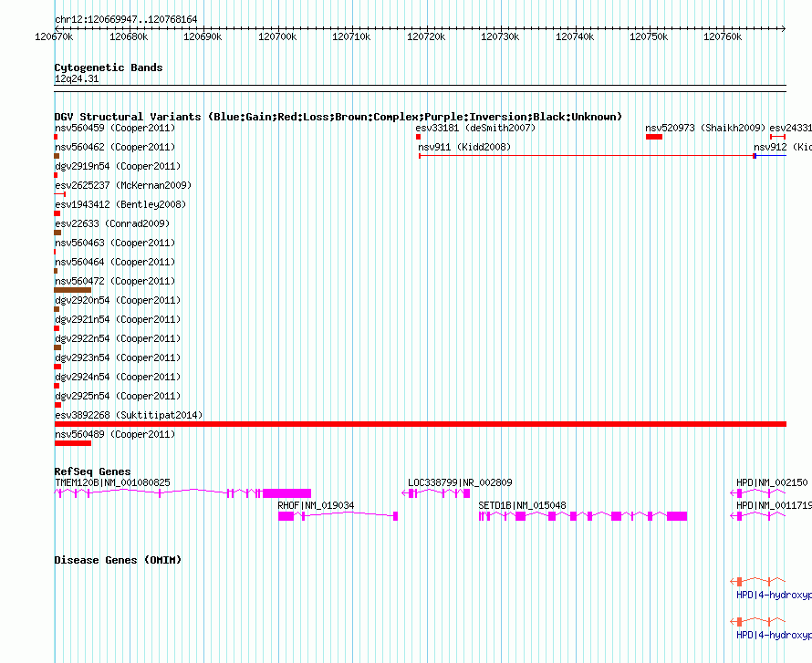Screen dimensions: 812x663
Task: Open variant nsv560463 (Cooper2011) label
Action: (115, 243)
